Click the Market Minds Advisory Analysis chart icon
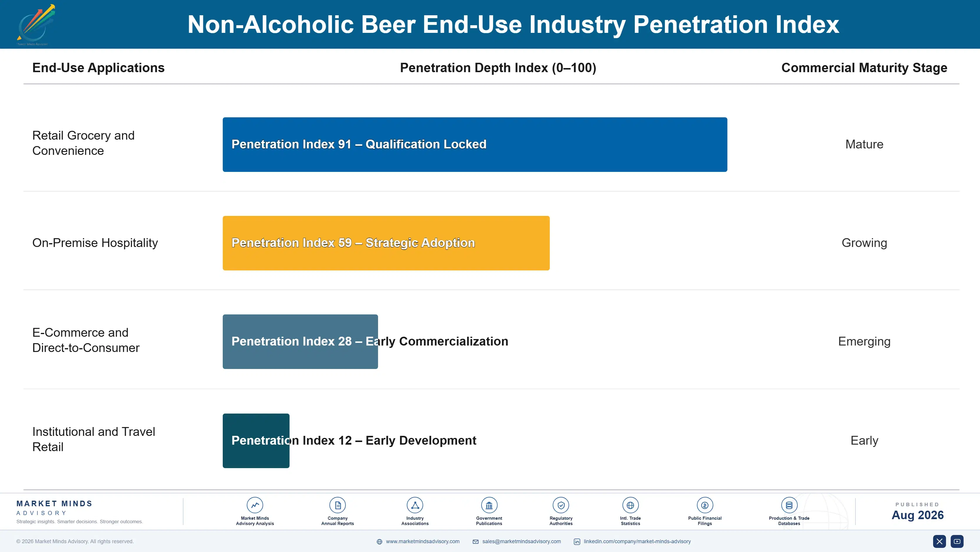This screenshot has width=980, height=552. (x=255, y=505)
